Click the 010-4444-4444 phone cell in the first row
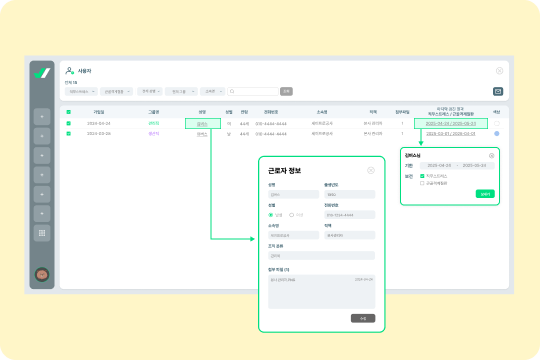 (x=271, y=124)
